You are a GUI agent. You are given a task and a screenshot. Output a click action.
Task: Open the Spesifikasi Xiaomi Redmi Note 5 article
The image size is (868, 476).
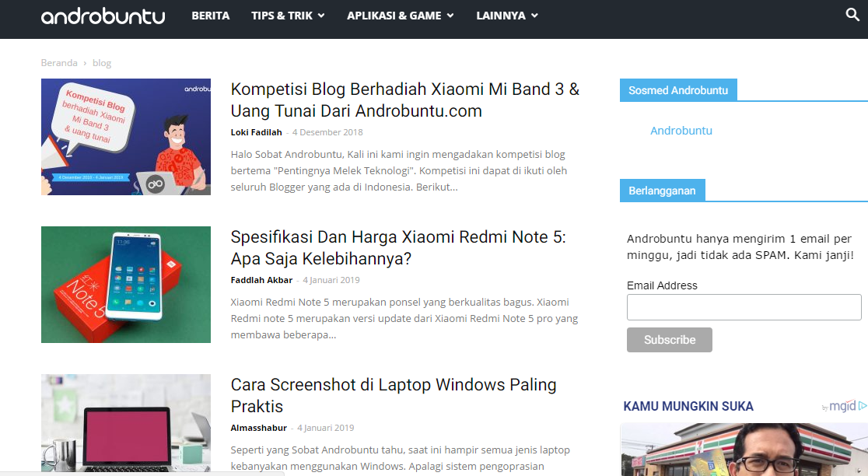[x=398, y=247]
